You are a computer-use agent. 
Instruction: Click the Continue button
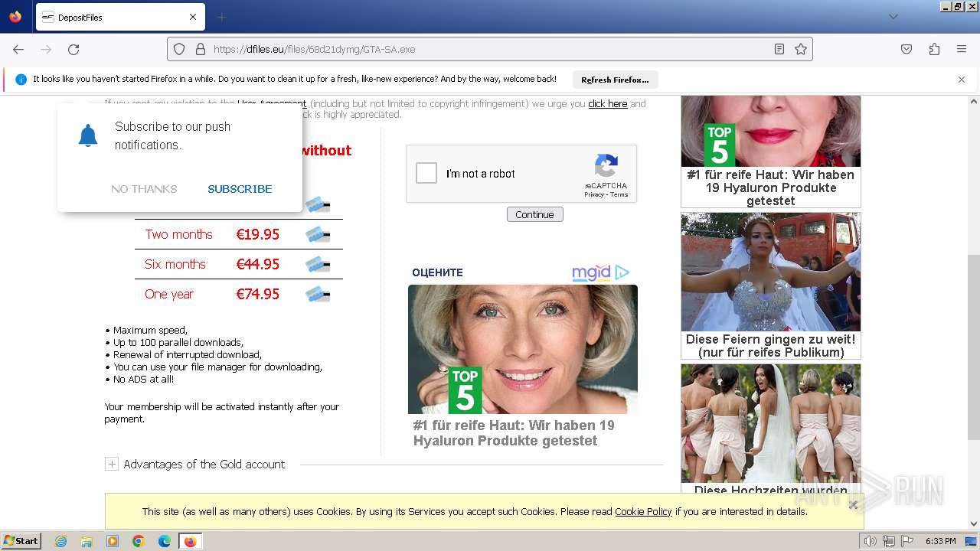click(534, 214)
